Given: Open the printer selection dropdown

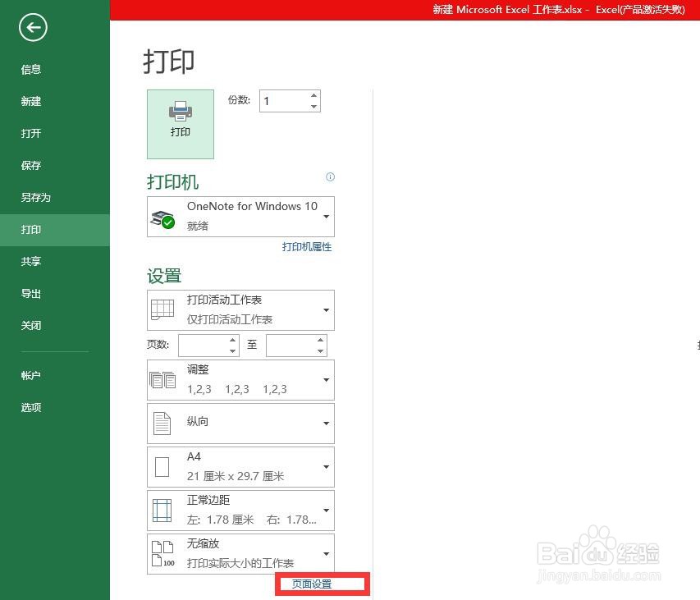Looking at the screenshot, I should [327, 216].
